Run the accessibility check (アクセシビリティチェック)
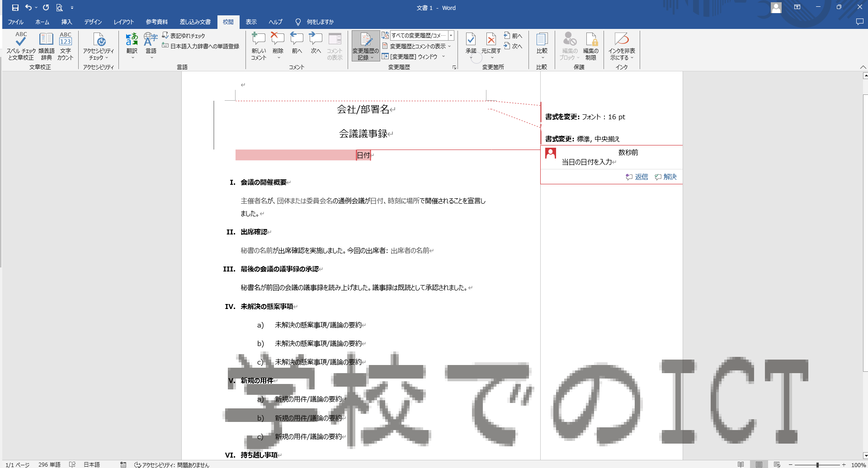The image size is (868, 468). tap(99, 46)
